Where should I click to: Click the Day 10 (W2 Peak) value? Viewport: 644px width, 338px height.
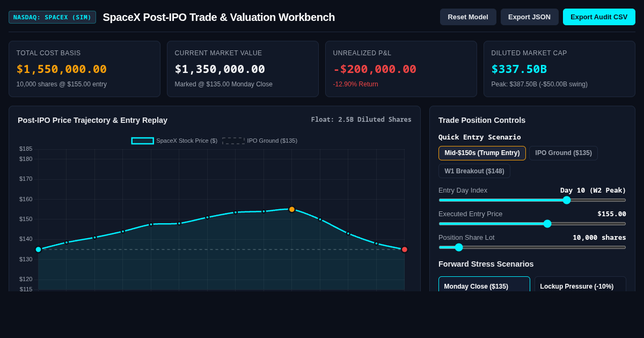[x=593, y=190]
